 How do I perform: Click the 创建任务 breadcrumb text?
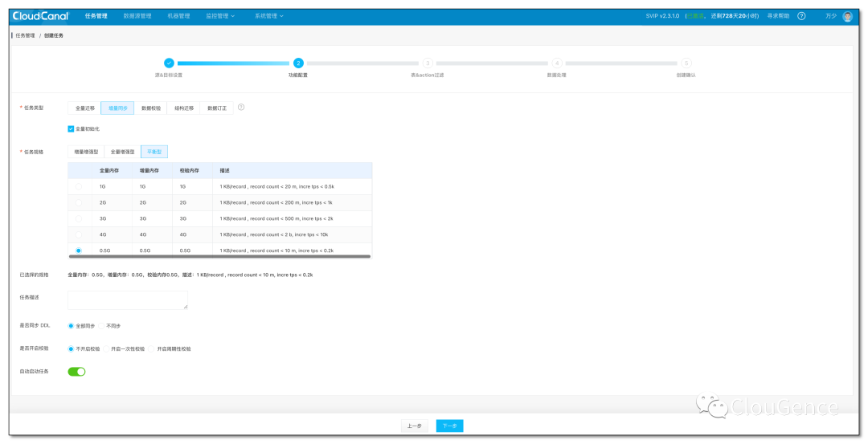54,35
